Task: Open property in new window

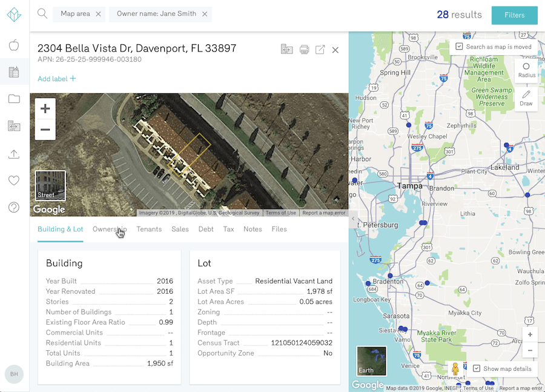Action: pos(320,50)
